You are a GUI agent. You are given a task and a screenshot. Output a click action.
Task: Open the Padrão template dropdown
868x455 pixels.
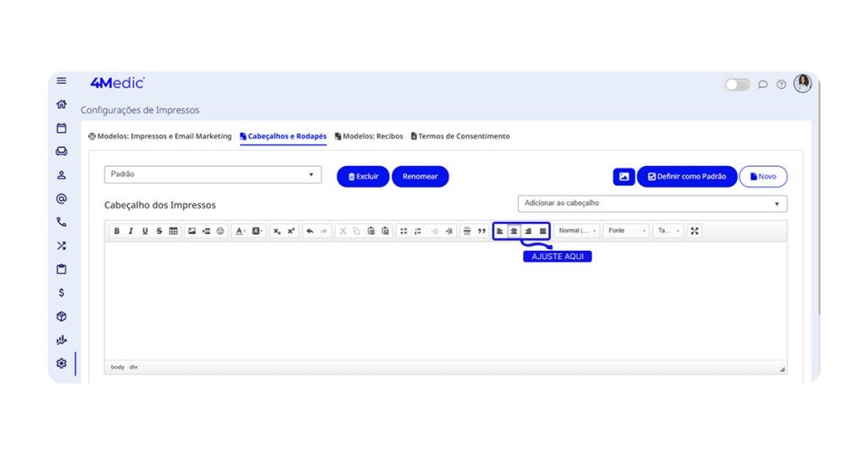point(213,175)
